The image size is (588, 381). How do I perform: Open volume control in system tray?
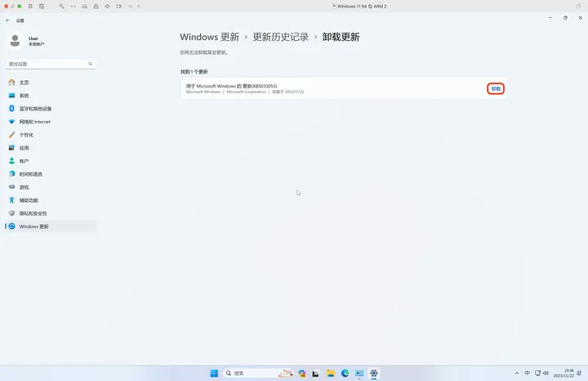pyautogui.click(x=546, y=373)
